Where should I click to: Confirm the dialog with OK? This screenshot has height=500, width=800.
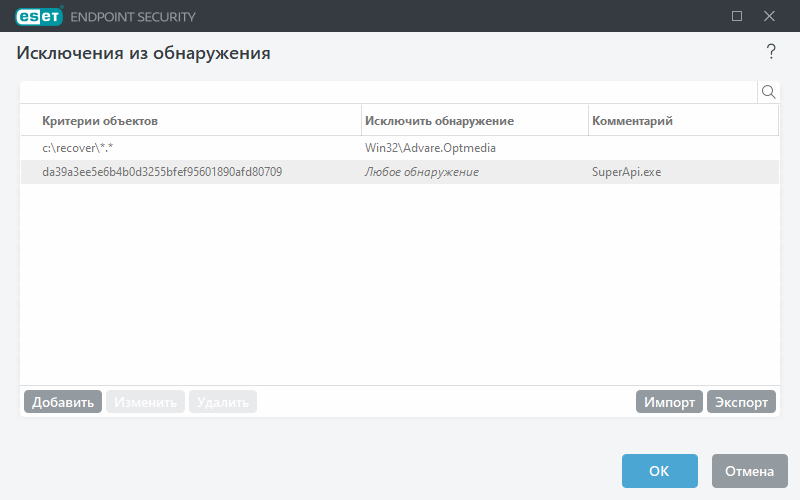659,471
